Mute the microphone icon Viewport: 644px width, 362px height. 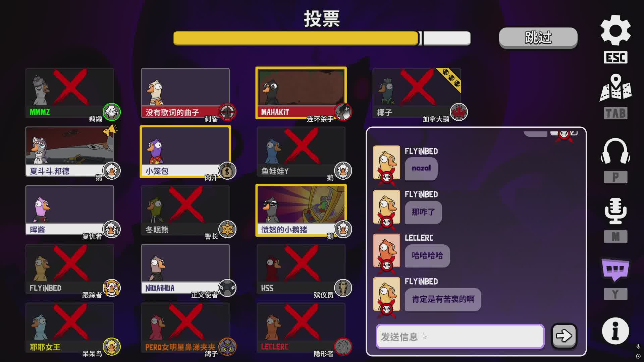pyautogui.click(x=615, y=211)
